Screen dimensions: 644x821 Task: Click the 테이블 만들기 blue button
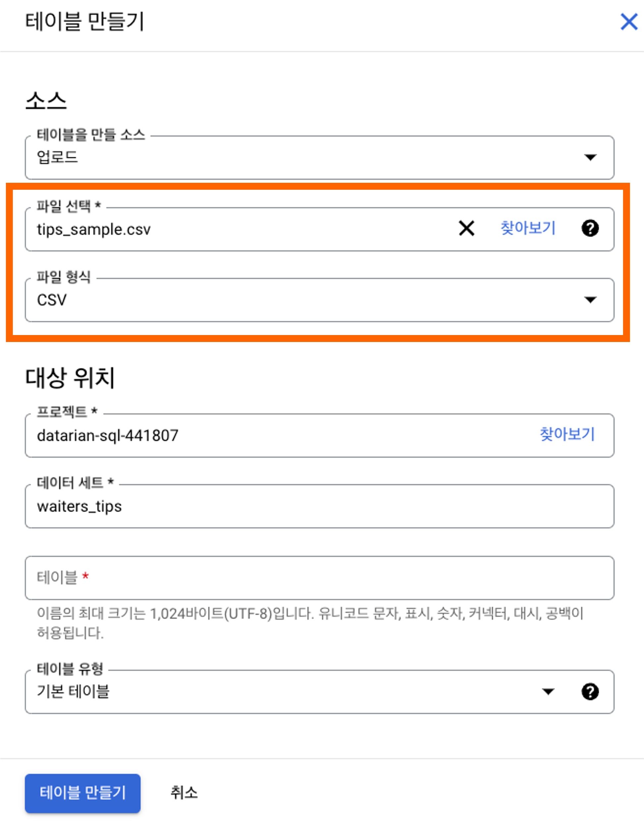83,793
